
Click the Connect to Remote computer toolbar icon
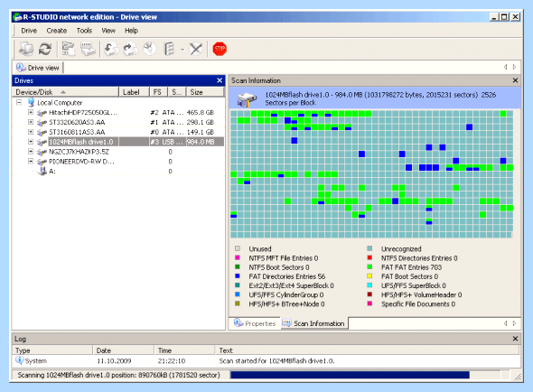coord(26,49)
